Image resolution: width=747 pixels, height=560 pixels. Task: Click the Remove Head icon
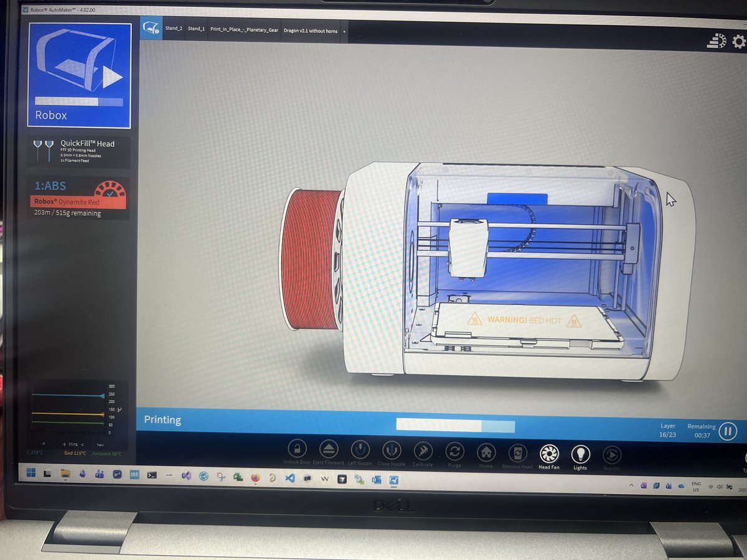click(x=517, y=454)
